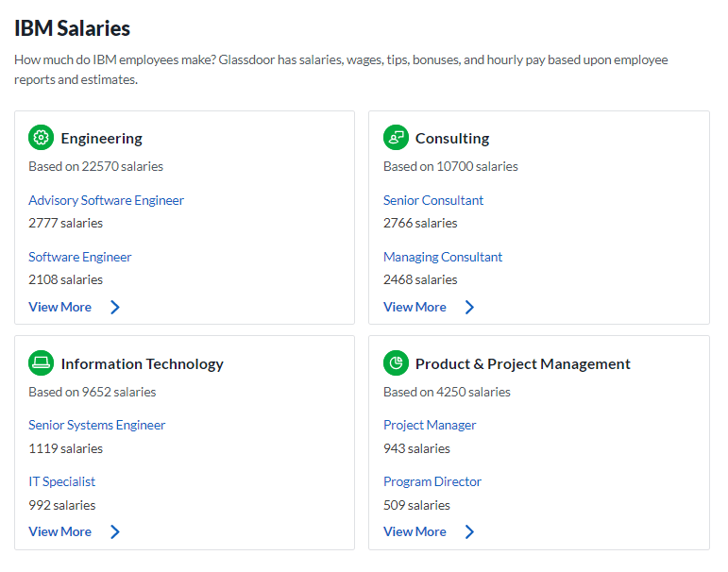
Task: View Senior Systems Engineer salaries
Action: coord(96,425)
